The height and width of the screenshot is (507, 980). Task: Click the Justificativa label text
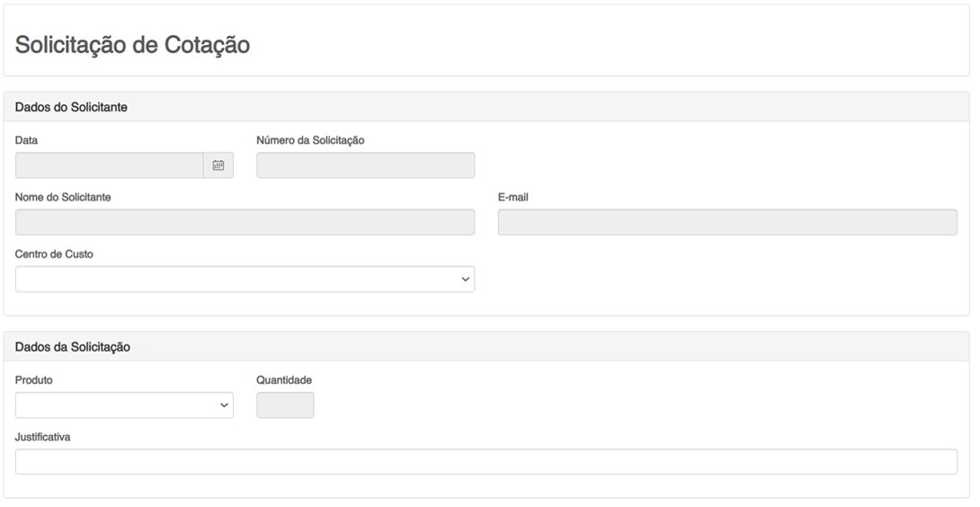pos(43,437)
